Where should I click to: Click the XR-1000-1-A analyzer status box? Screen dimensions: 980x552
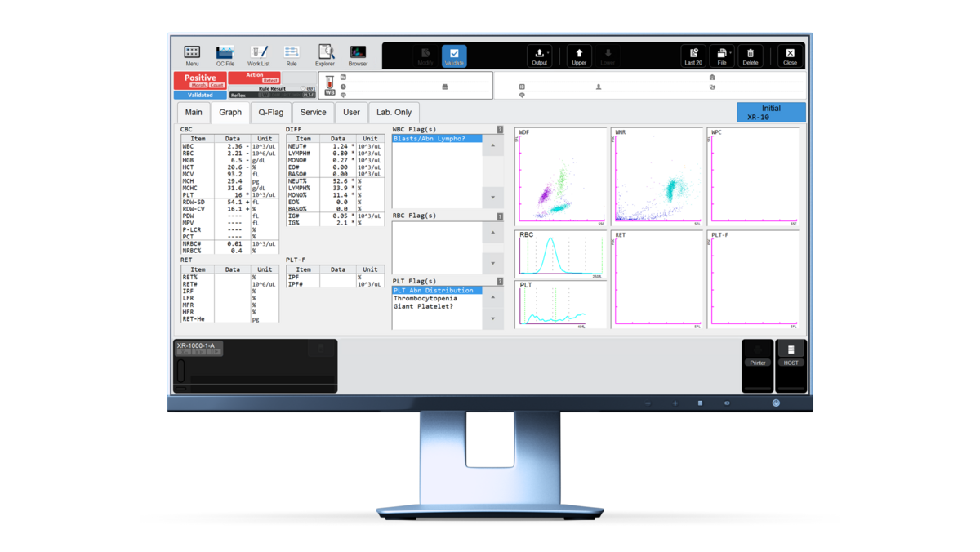(x=198, y=348)
